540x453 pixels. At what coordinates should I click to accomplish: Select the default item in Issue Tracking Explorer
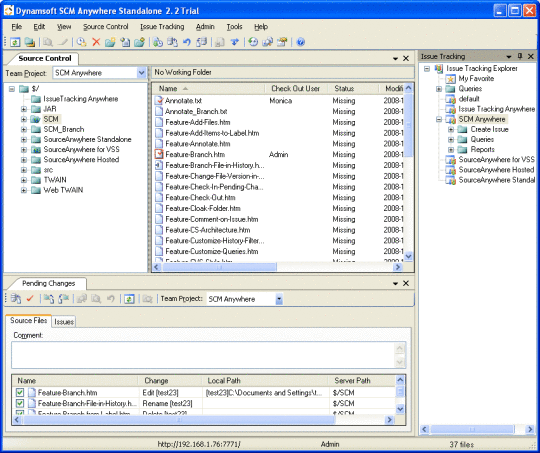(469, 99)
